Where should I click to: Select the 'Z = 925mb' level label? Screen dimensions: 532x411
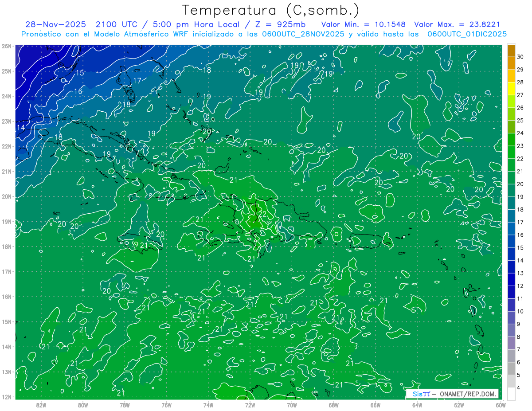(x=280, y=24)
